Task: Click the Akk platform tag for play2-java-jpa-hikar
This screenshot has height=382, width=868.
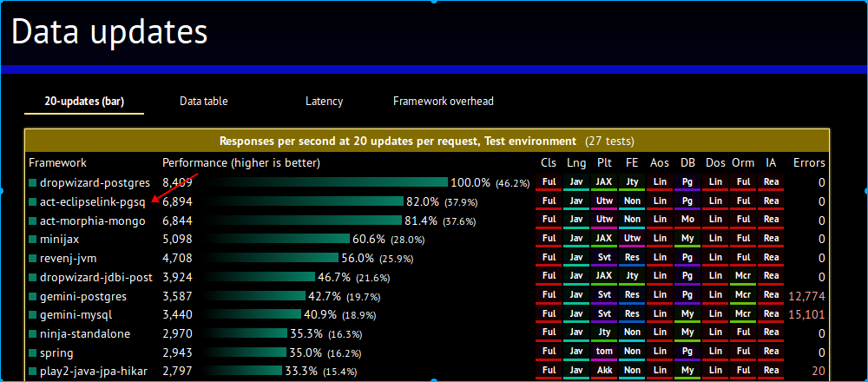Action: [604, 371]
